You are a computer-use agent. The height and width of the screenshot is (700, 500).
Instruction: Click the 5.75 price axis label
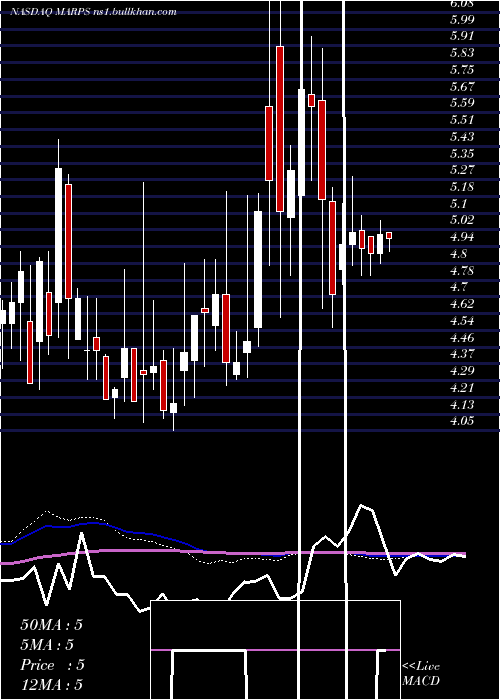[x=462, y=70]
